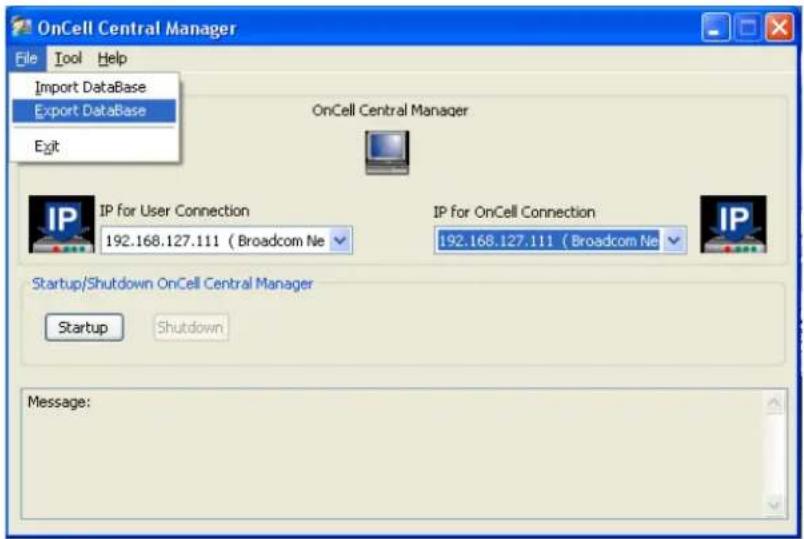Click the 'OnCell Central Manager' heading text
Viewport: 804px width, 539px height.
coord(390,110)
